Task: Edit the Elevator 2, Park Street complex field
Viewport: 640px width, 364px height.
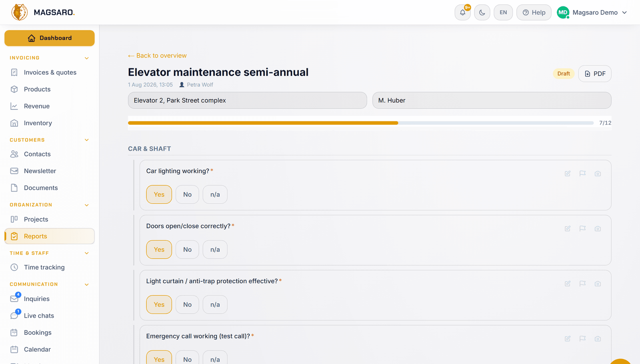Action: tap(247, 100)
